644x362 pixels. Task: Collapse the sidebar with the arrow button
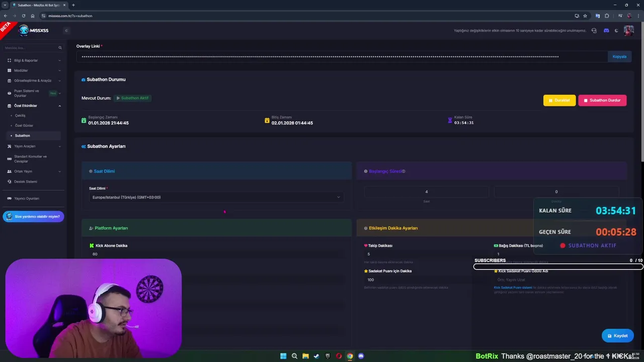point(66,31)
